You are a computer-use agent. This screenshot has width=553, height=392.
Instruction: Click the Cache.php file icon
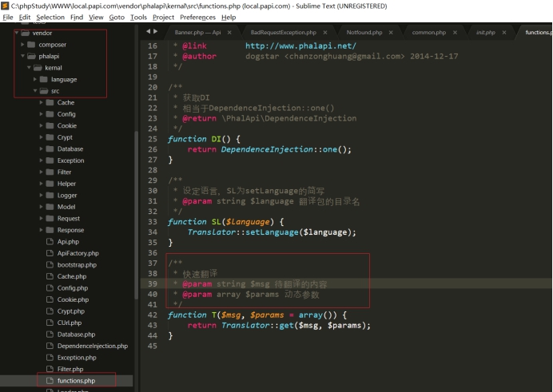click(50, 276)
